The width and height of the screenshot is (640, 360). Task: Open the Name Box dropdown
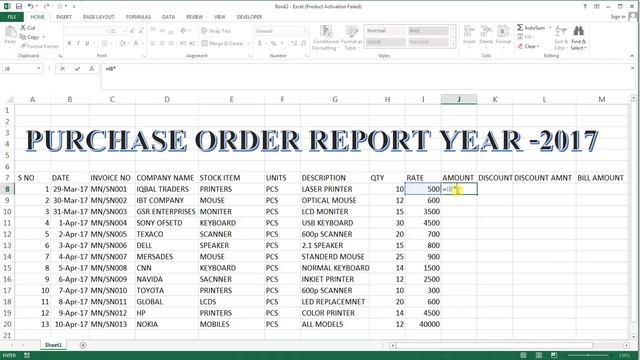39,69
